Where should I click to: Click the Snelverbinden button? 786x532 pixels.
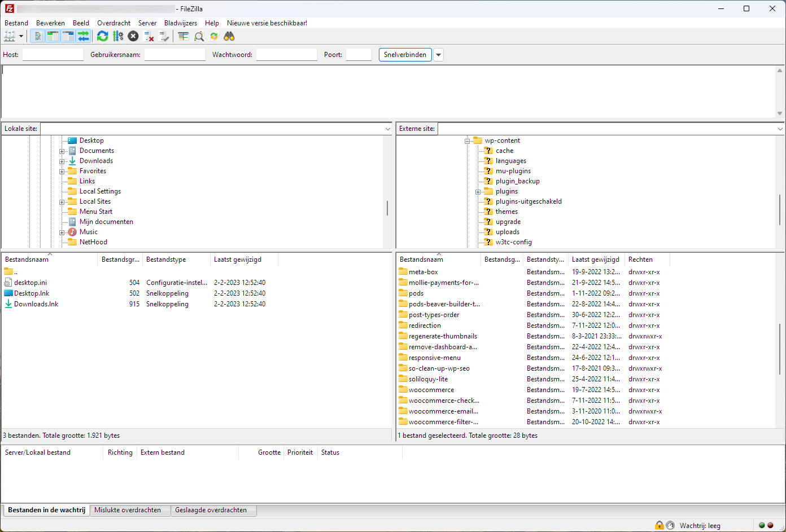[405, 55]
